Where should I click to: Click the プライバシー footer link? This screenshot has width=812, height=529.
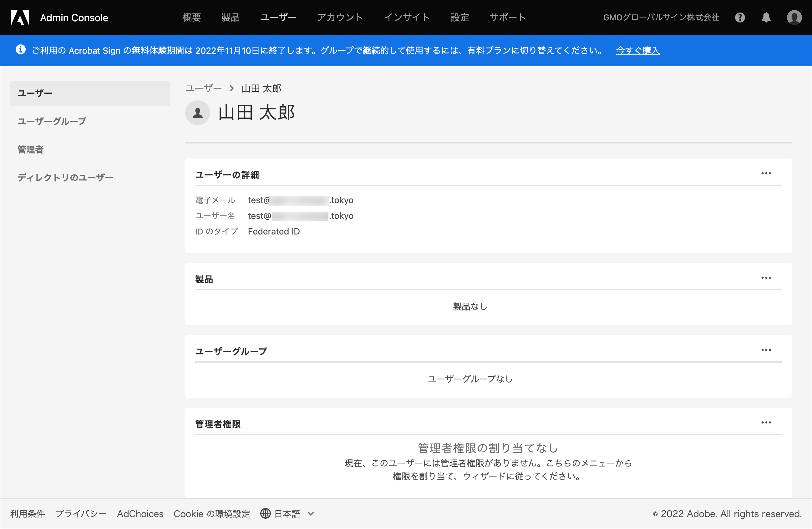coord(81,514)
